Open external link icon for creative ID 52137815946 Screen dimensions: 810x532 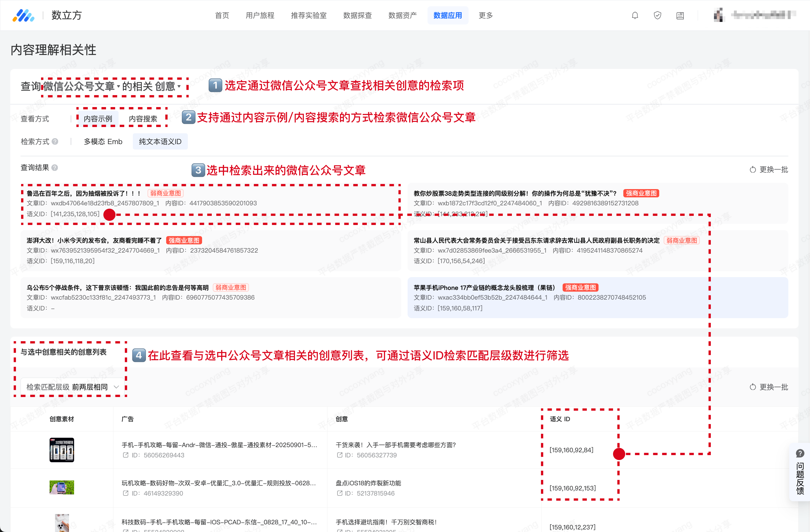(339, 493)
